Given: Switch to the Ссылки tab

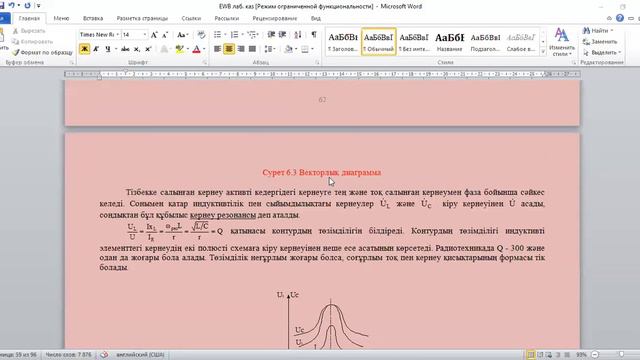Looking at the screenshot, I should click(191, 18).
